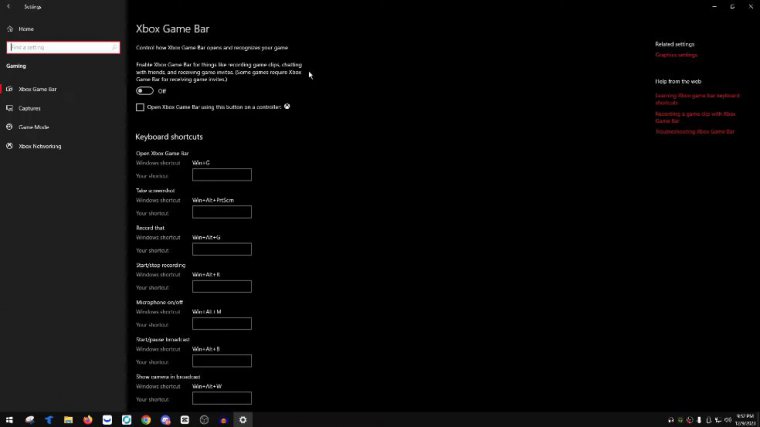Enable the Xbox Game Bar toggle
760x427 pixels.
coord(145,91)
